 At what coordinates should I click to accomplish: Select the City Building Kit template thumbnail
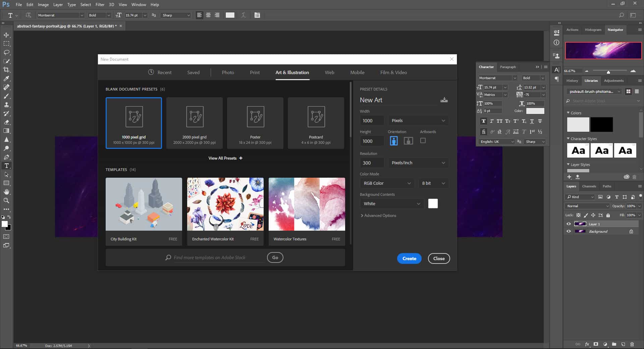pos(144,204)
